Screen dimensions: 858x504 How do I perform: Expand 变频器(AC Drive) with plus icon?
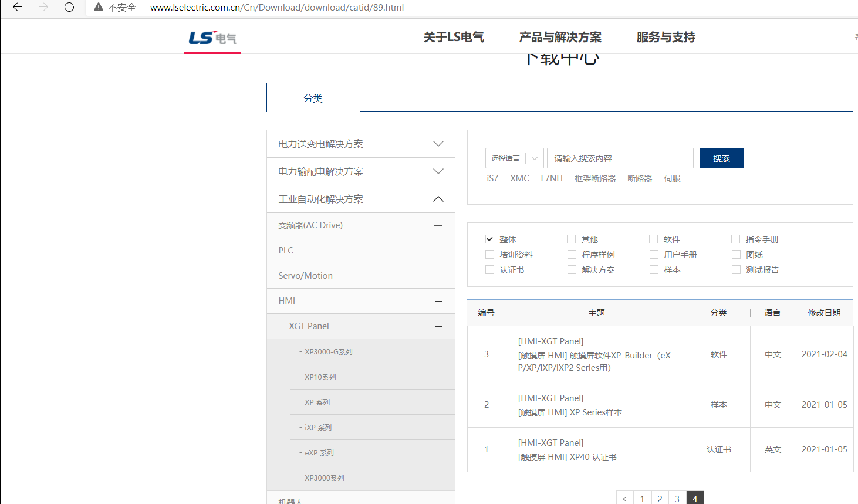(x=438, y=225)
